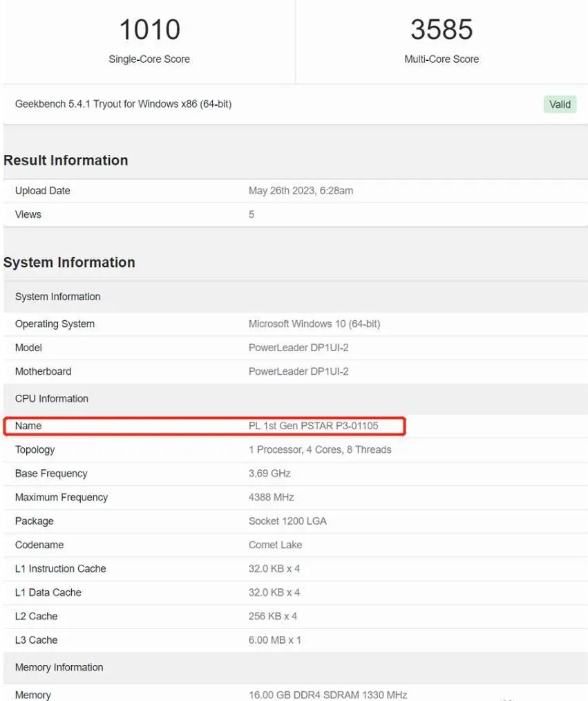Select the Motherboard value PowerLeader DP1UI-2
Viewport: 588px width, 701px height.
point(298,371)
